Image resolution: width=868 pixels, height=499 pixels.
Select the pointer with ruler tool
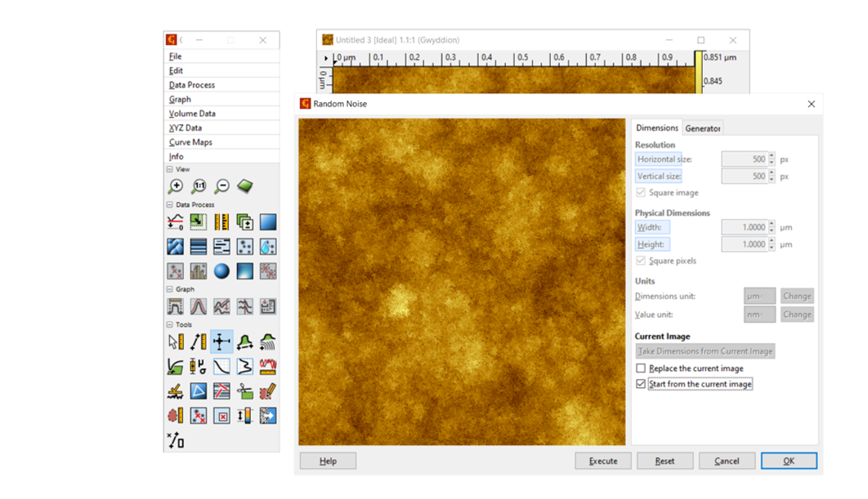tap(175, 342)
